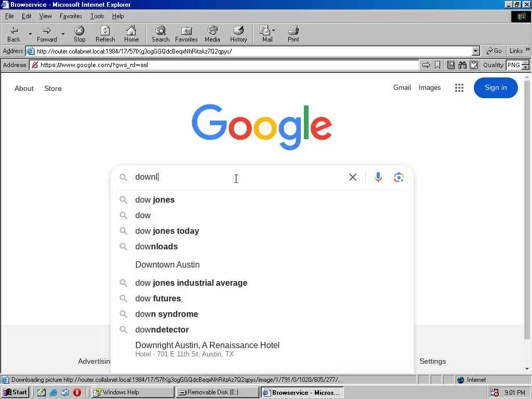
Task: Open the Browservice bookmarks list icon
Action: (450, 65)
